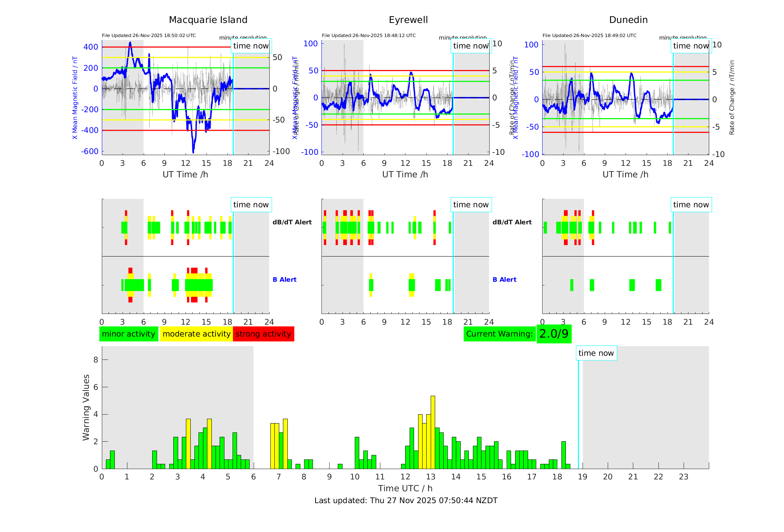Click the 'strong activity' red legend box

[x=263, y=334]
